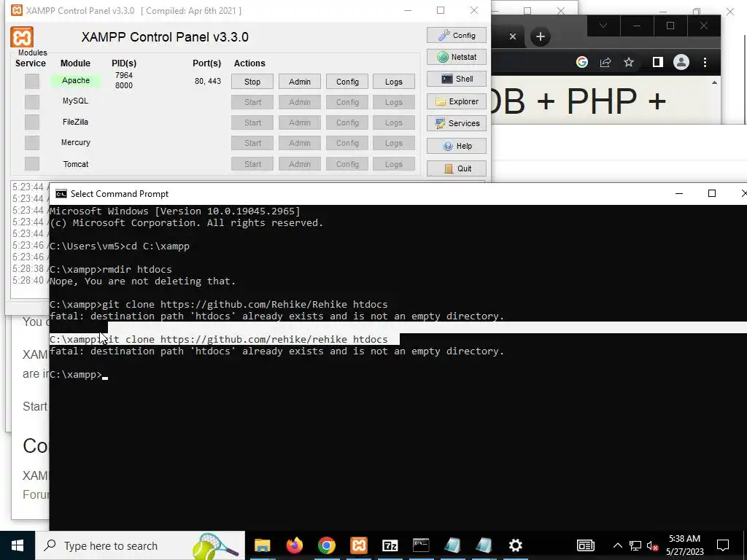747x560 pixels.
Task: Start the Mercury module
Action: (252, 143)
